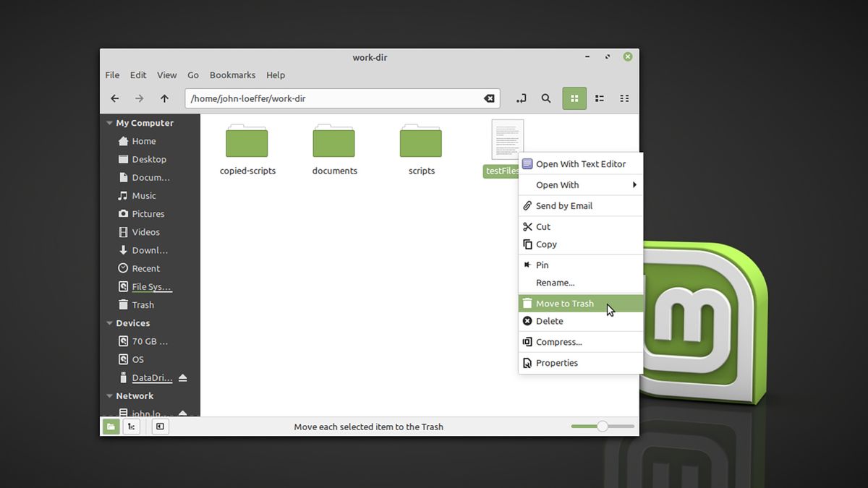The image size is (868, 488).
Task: Collapse the Devices section
Action: 110,323
